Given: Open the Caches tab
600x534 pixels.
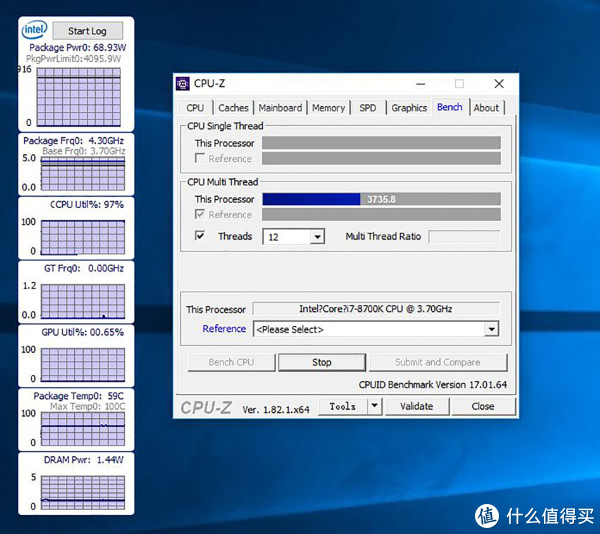Looking at the screenshot, I should click(233, 108).
